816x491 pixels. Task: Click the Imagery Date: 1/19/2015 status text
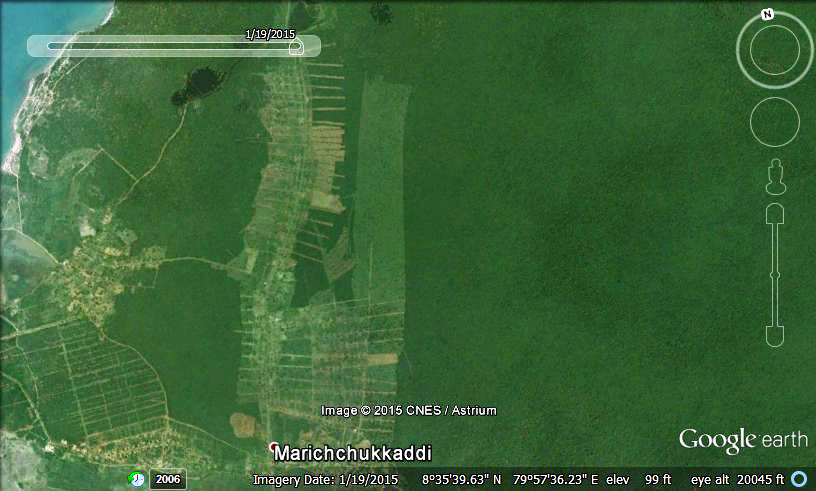tap(325, 480)
